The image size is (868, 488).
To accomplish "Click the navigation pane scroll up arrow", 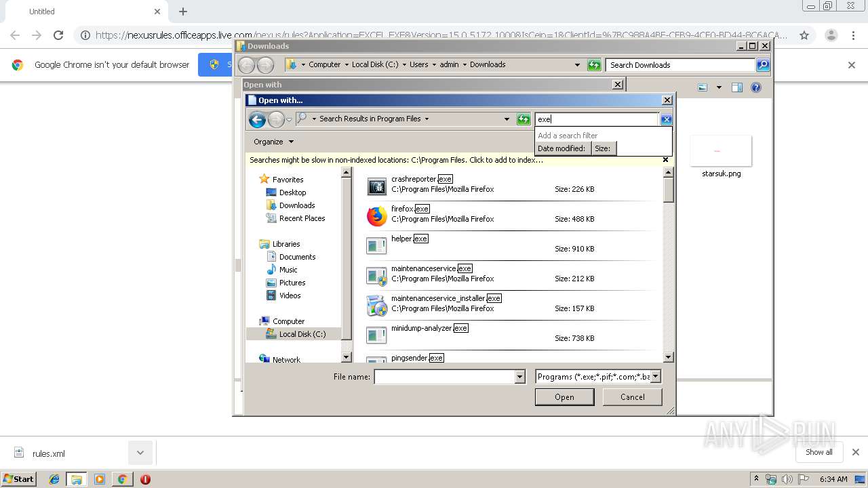I will pyautogui.click(x=347, y=172).
